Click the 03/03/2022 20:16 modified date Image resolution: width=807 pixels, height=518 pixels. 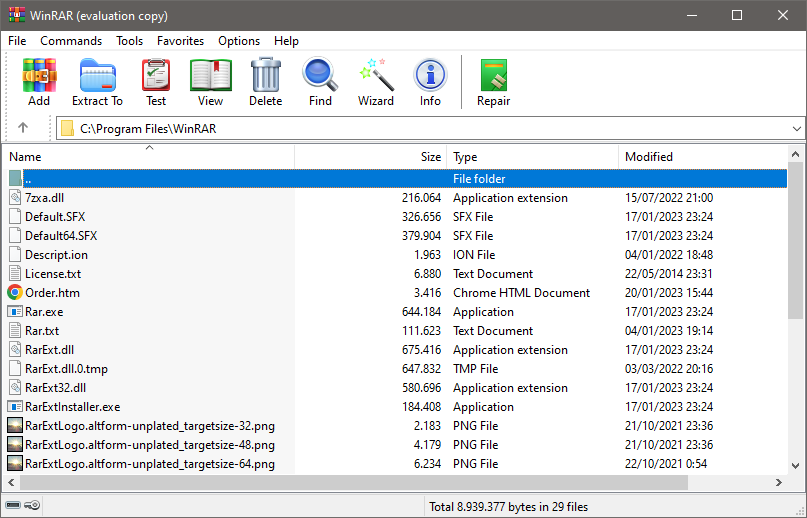[x=669, y=369]
